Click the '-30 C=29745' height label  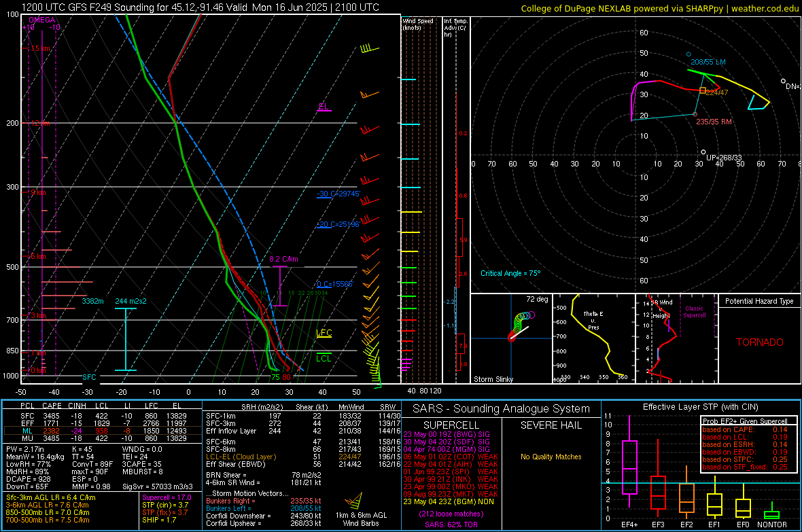338,194
